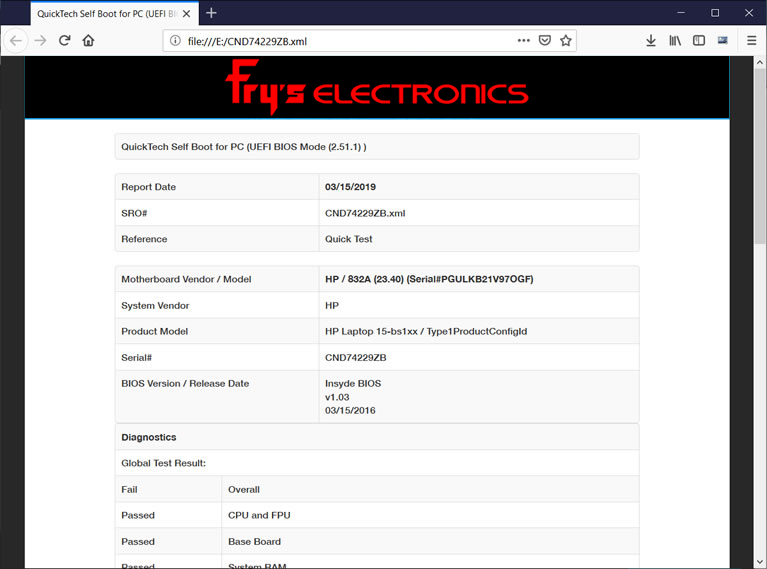Click the forward navigation arrow
767x569 pixels.
pyautogui.click(x=40, y=41)
